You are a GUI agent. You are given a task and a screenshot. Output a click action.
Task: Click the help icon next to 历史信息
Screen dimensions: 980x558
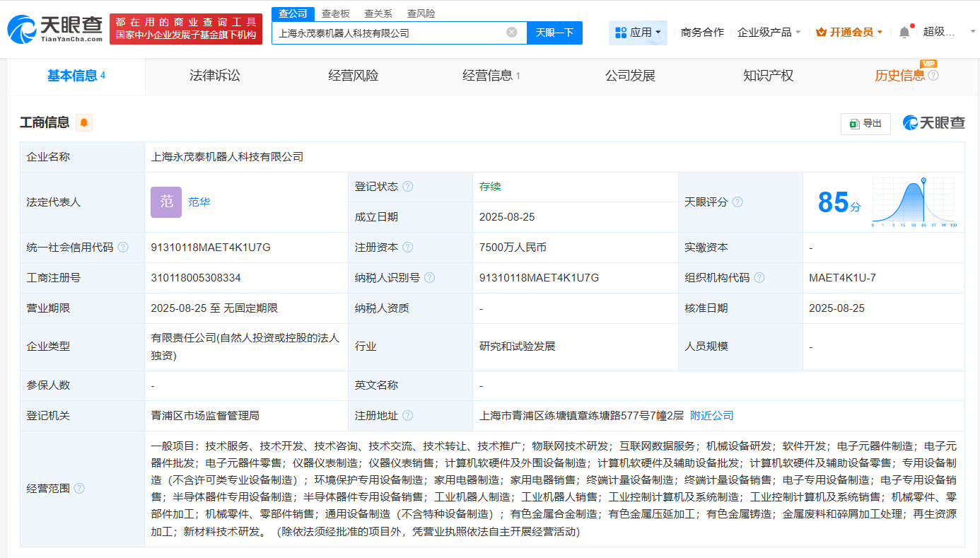[x=933, y=76]
